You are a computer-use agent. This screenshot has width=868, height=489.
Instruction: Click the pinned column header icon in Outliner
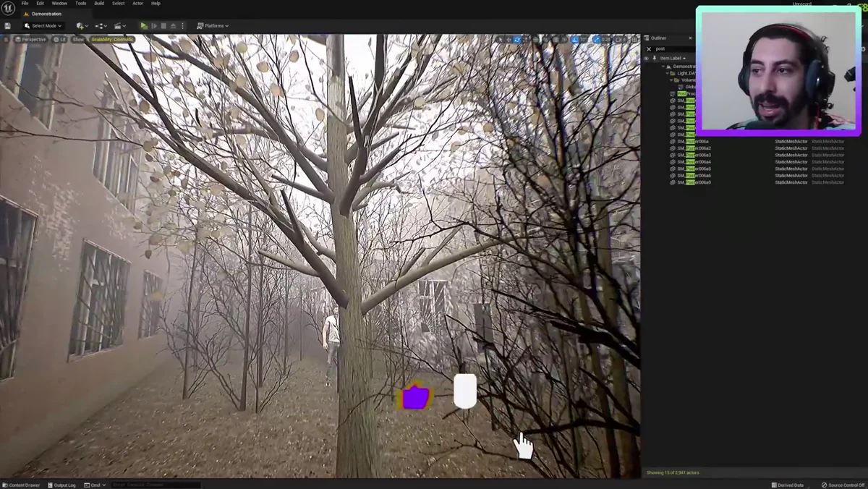(x=655, y=58)
